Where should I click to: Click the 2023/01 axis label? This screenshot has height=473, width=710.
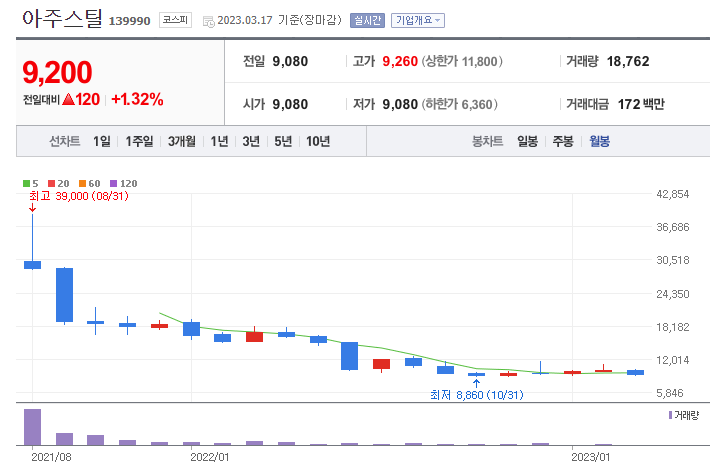point(590,457)
